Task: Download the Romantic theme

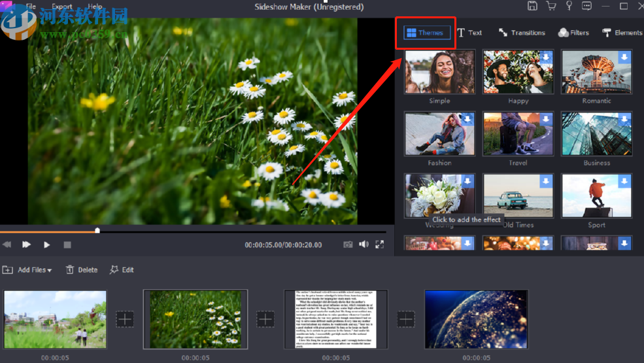Action: 624,57
